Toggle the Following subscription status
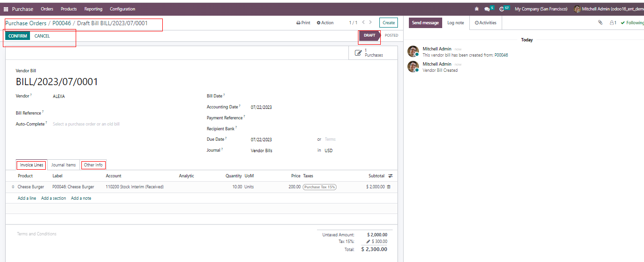The width and height of the screenshot is (644, 262). click(x=633, y=23)
